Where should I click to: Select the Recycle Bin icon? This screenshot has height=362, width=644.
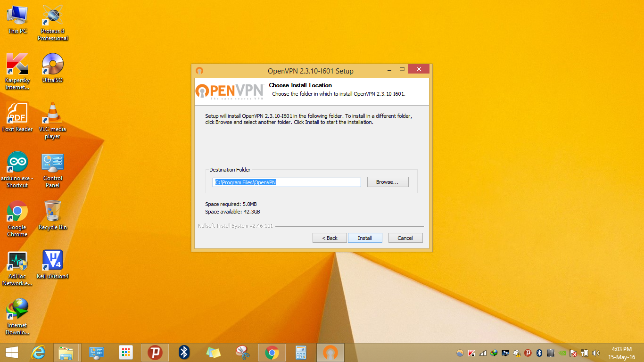[x=53, y=215]
